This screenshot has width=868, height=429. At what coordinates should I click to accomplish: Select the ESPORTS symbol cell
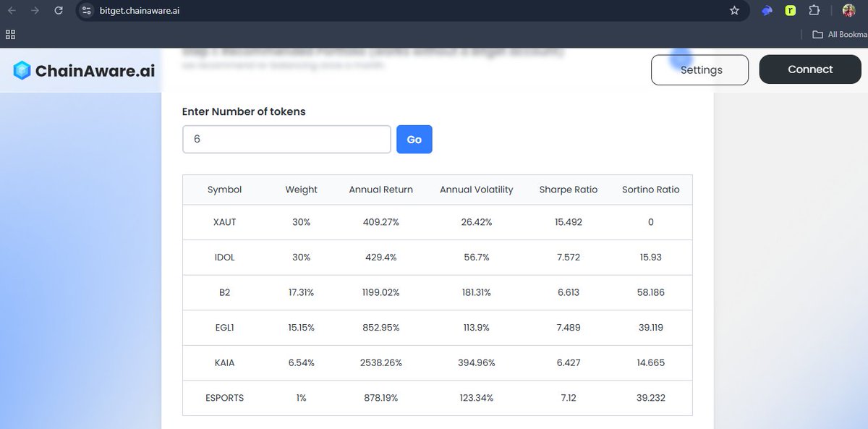225,397
